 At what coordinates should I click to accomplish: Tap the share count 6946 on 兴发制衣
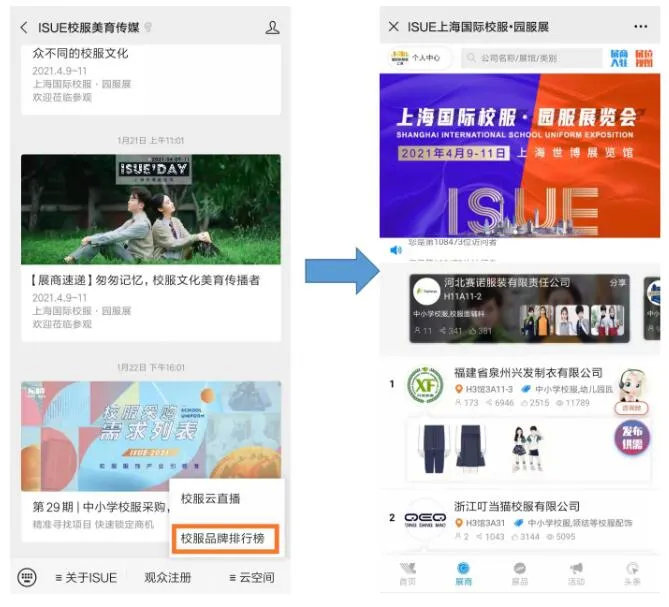pos(500,403)
